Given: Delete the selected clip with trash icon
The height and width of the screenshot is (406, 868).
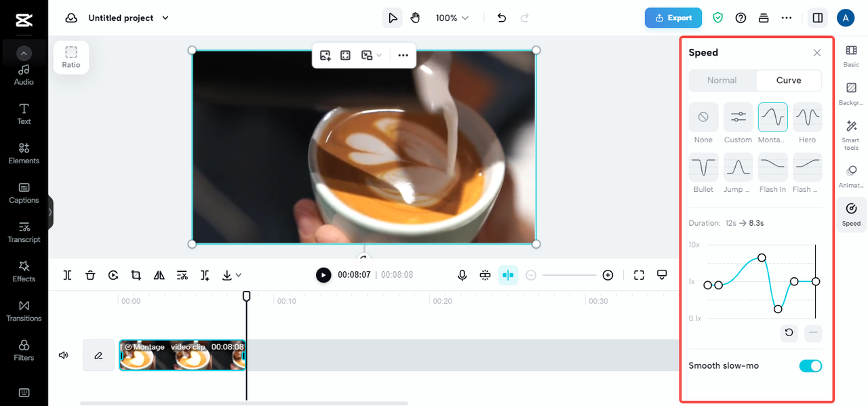Looking at the screenshot, I should click(90, 275).
